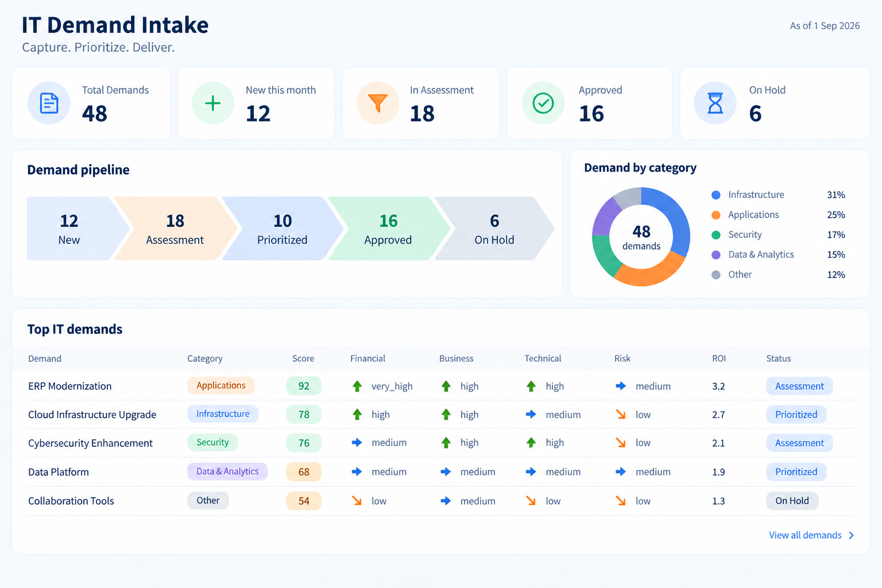Click the On Hold hourglass icon
The image size is (882, 588).
(x=715, y=103)
